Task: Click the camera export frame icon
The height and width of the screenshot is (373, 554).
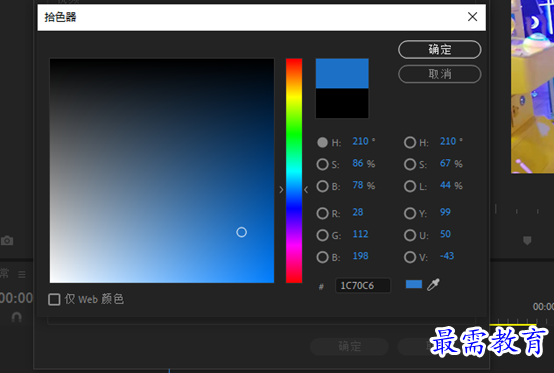Action: 7,241
